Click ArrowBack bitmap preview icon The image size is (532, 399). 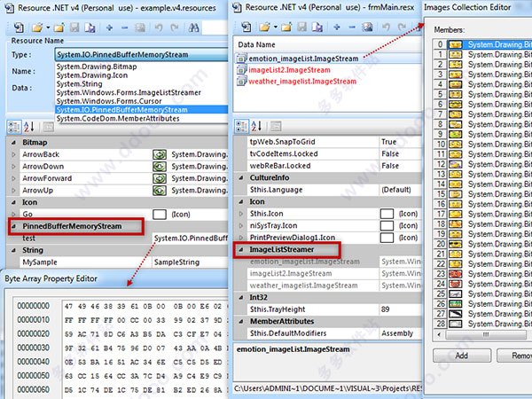coord(160,154)
